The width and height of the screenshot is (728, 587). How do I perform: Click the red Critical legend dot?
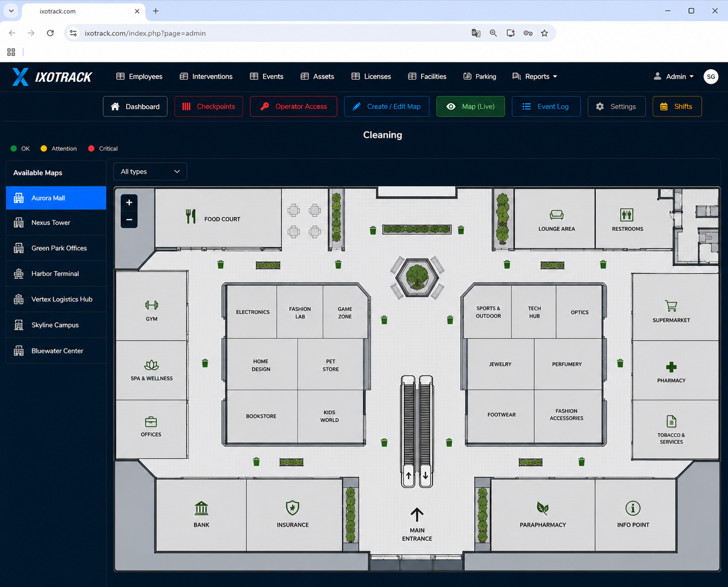click(x=91, y=149)
